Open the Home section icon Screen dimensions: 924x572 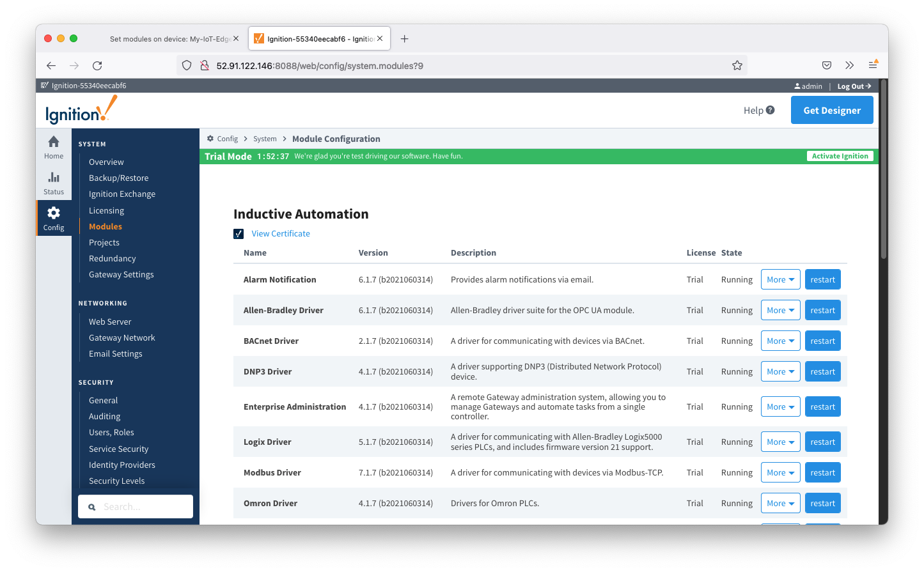54,143
